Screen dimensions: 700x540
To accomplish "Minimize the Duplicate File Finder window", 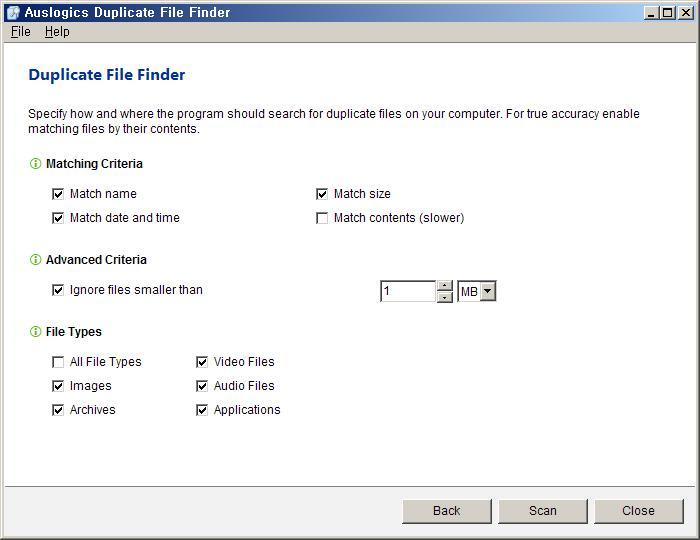I will 651,13.
